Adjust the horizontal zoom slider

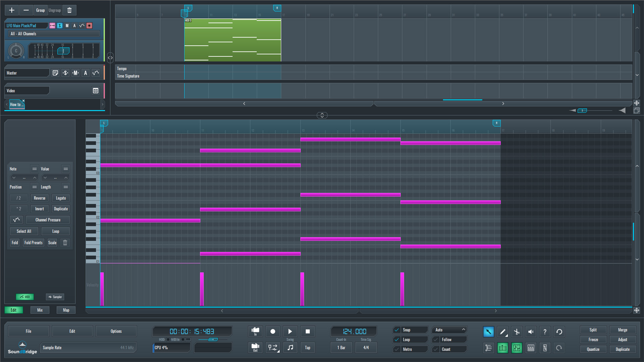click(x=582, y=111)
